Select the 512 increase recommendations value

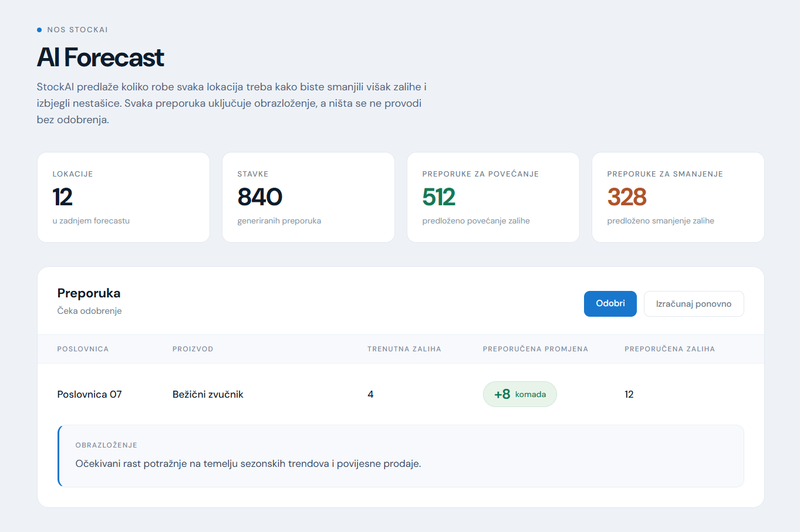[439, 197]
